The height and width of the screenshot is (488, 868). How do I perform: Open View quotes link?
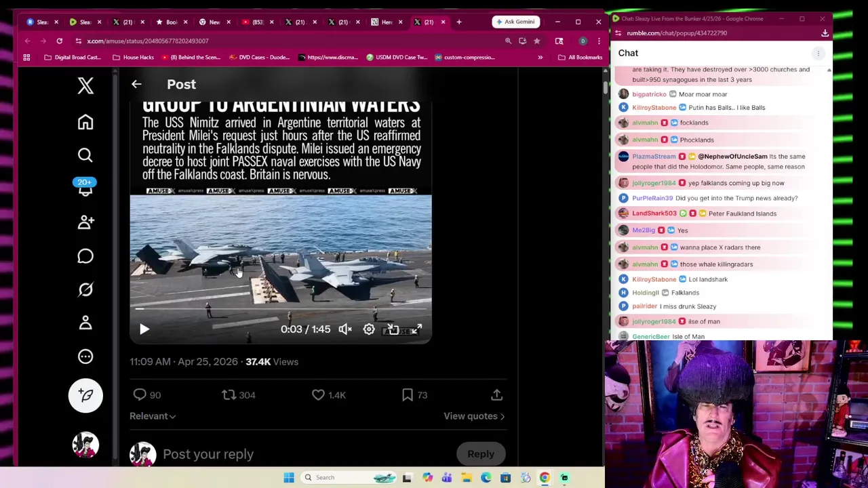[x=474, y=416]
